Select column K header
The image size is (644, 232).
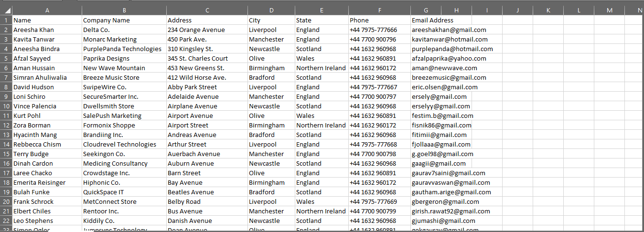(548, 11)
